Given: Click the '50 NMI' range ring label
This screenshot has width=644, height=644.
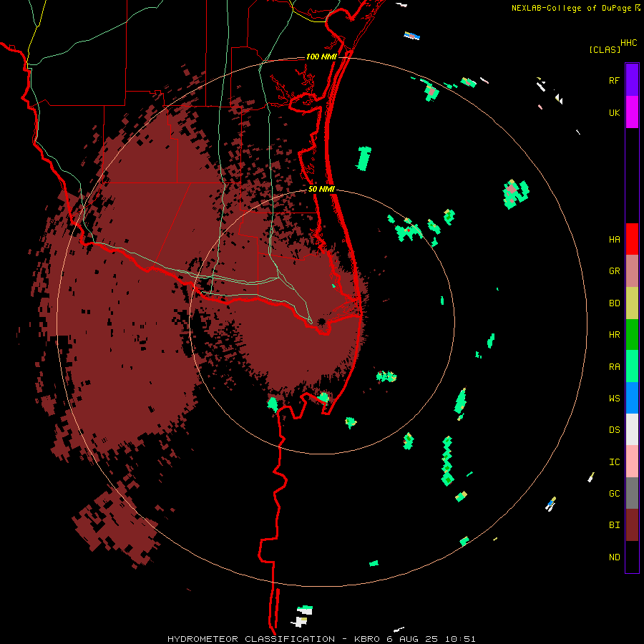Looking at the screenshot, I should point(321,189).
